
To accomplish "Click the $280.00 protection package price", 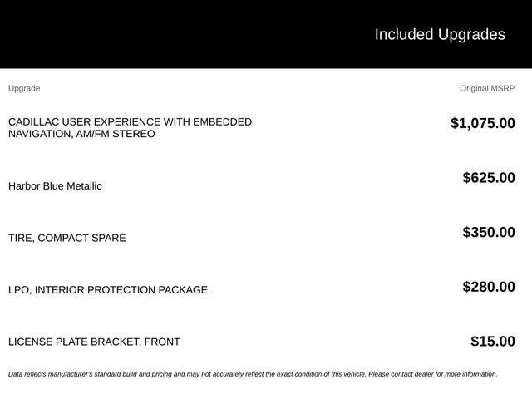I will pos(489,287).
